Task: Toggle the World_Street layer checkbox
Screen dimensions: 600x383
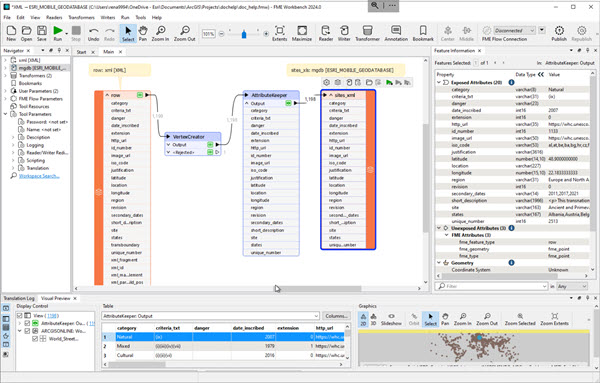Action: click(x=35, y=339)
